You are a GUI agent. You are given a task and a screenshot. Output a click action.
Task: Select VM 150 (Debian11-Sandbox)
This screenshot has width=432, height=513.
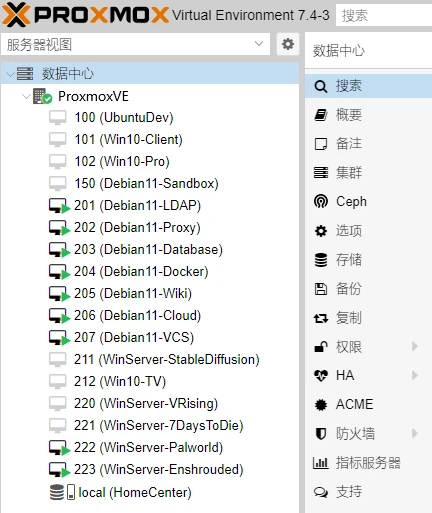[147, 184]
